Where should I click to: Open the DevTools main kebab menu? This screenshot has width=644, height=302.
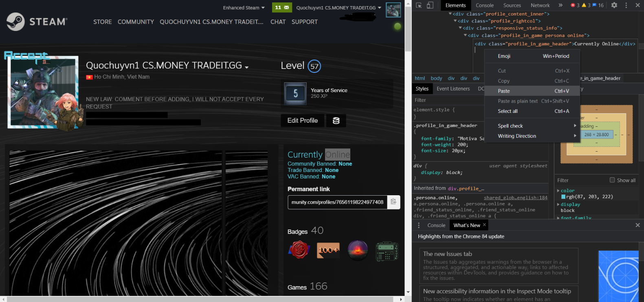click(626, 5)
